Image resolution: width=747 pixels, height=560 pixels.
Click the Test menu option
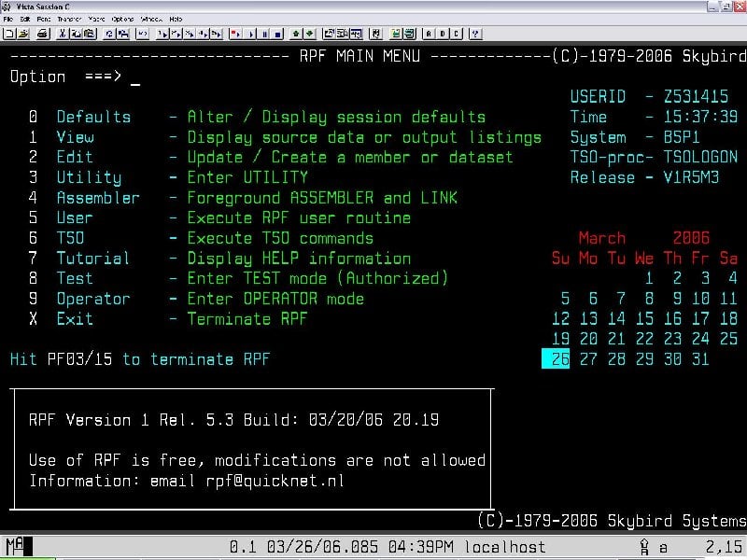pyautogui.click(x=75, y=278)
